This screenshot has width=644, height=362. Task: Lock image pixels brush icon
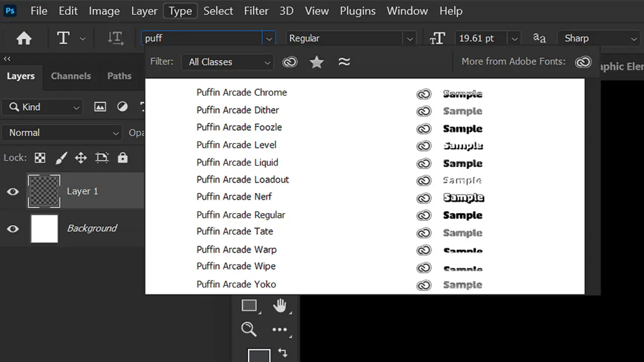click(60, 158)
